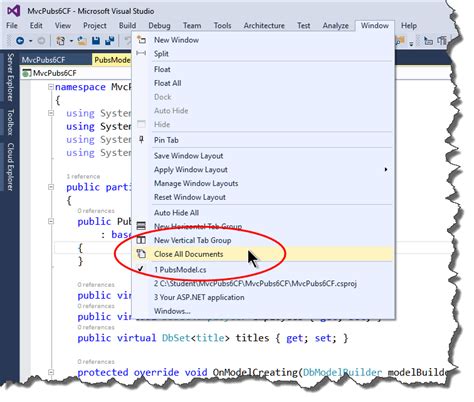
Task: Open the Navigate Backward dropdown arrow
Action: coord(31,41)
